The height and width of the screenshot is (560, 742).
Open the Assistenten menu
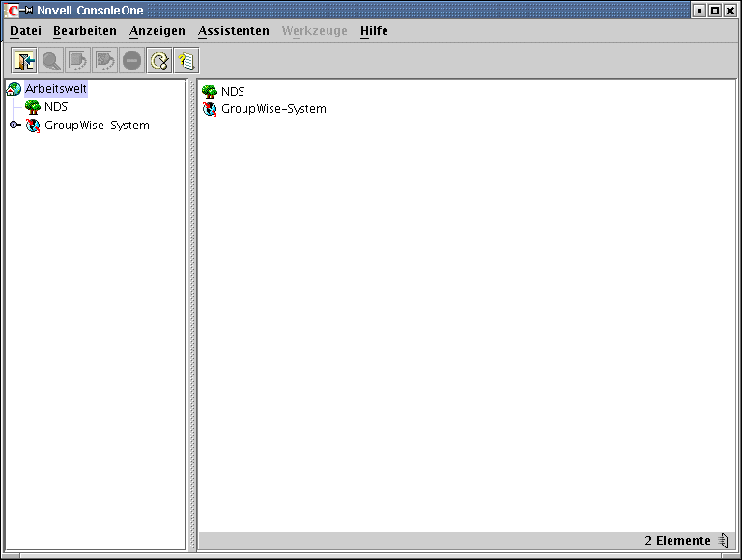[234, 31]
